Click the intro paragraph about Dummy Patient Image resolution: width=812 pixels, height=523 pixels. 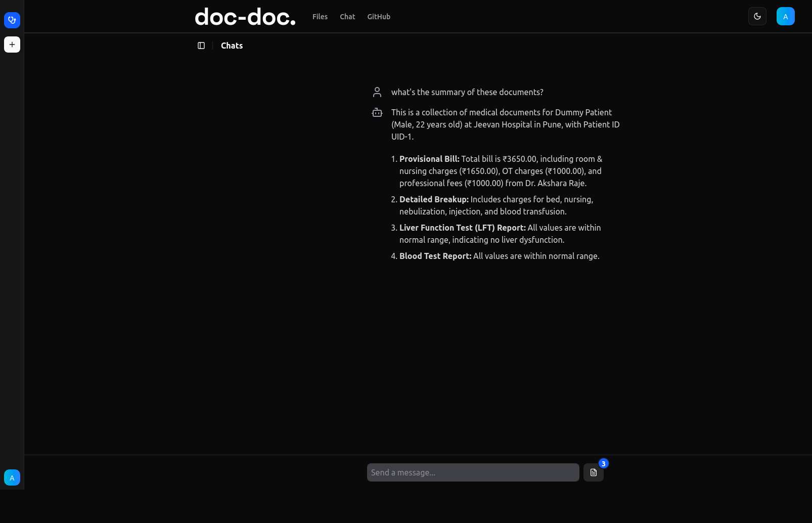[x=506, y=124]
